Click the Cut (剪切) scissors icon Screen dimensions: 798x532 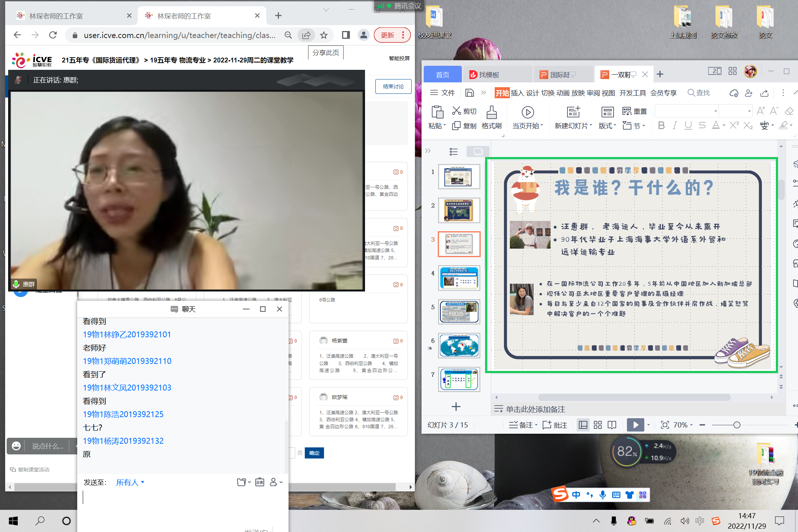pyautogui.click(x=457, y=111)
